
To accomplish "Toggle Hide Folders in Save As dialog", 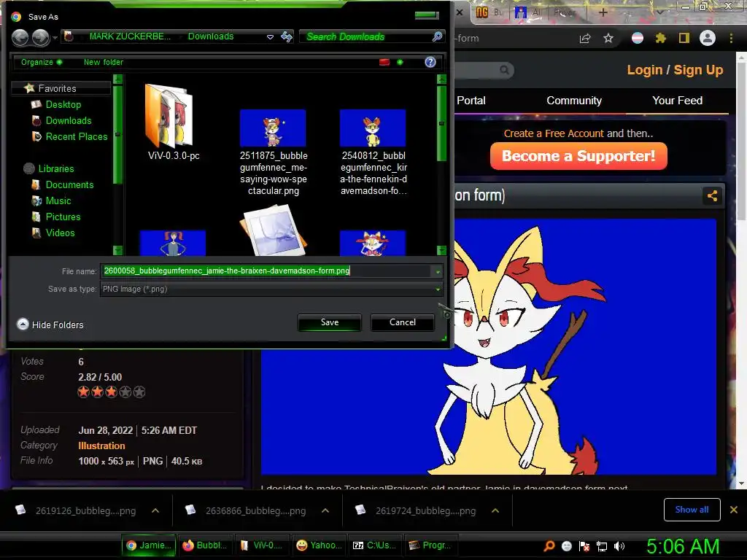I will point(50,324).
